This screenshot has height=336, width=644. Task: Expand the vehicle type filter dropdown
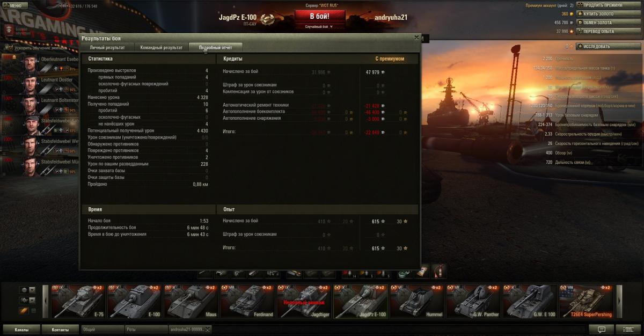tap(32, 300)
